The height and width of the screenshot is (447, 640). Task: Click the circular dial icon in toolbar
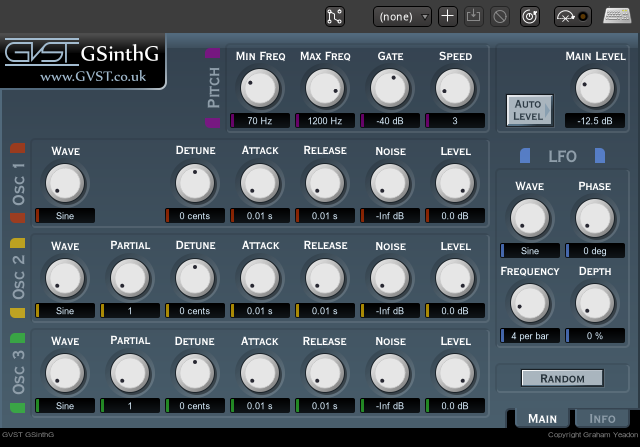(x=531, y=16)
